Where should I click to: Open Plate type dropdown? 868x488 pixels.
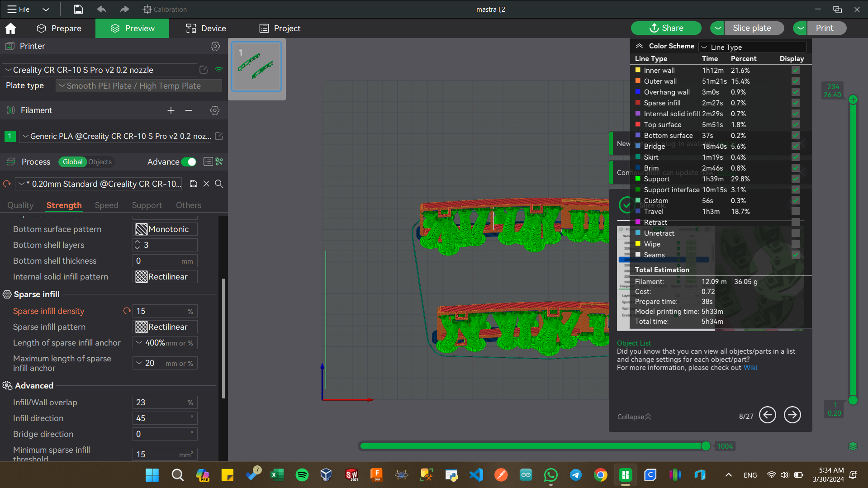coord(139,86)
